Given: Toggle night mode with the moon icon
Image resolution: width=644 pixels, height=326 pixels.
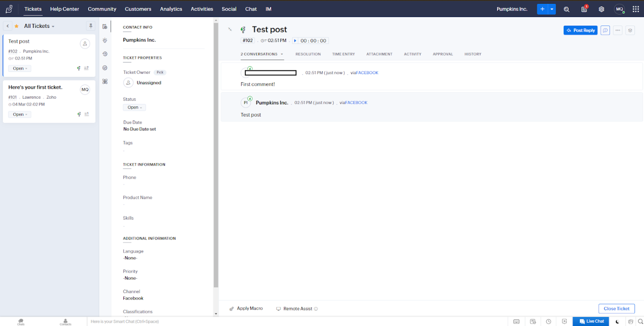Looking at the screenshot, I should point(617,322).
